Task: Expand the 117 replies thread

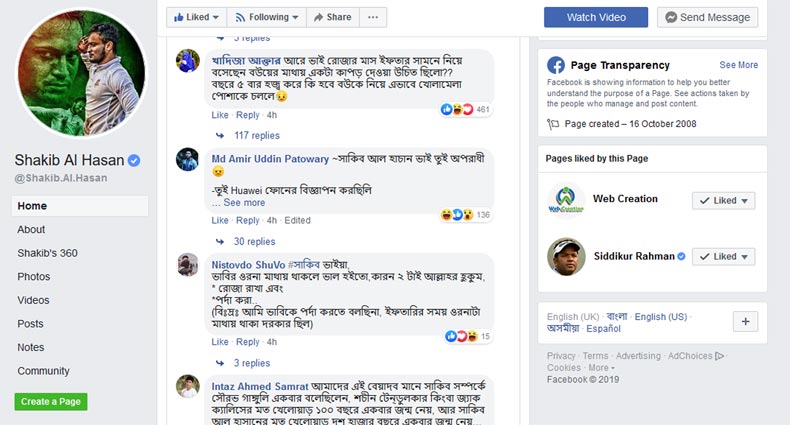Action: pos(256,135)
